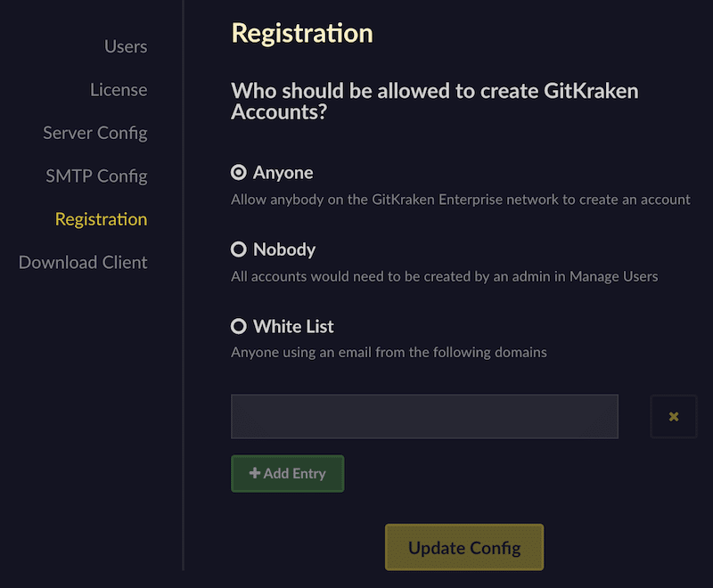Open Server Config in the sidebar

95,133
